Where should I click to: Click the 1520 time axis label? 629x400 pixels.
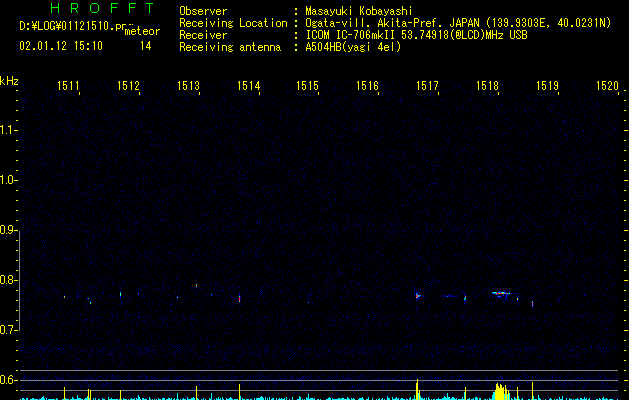click(607, 86)
